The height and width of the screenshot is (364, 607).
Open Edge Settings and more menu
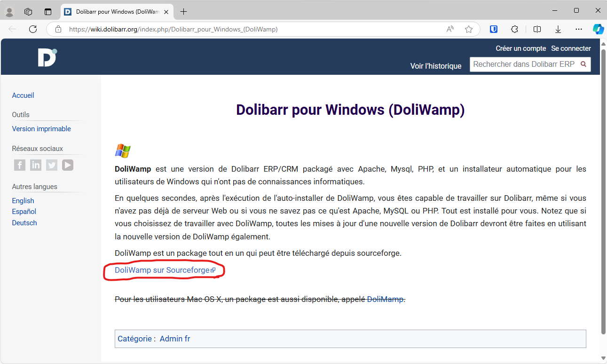point(579,29)
